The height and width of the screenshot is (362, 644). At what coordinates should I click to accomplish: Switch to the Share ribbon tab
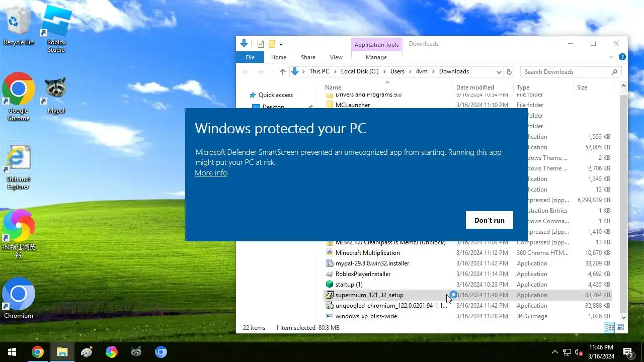[x=308, y=57]
